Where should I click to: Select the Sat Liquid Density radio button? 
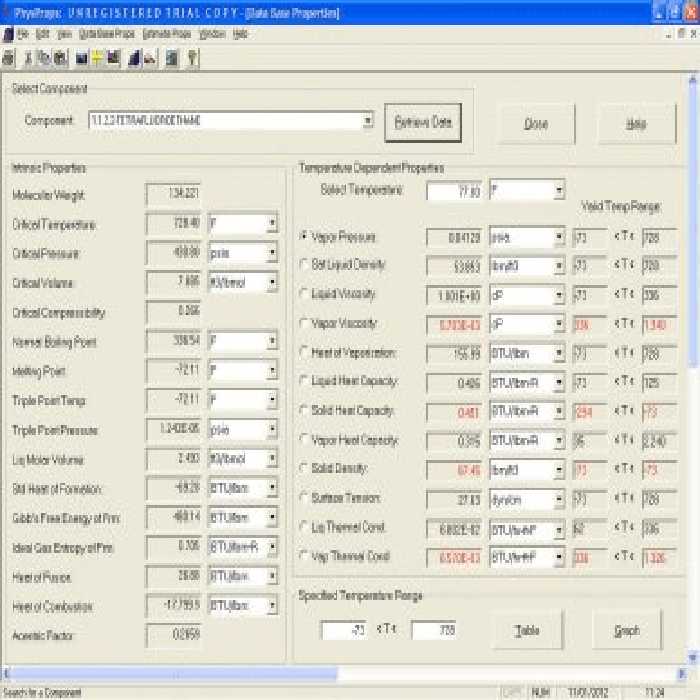tap(304, 264)
